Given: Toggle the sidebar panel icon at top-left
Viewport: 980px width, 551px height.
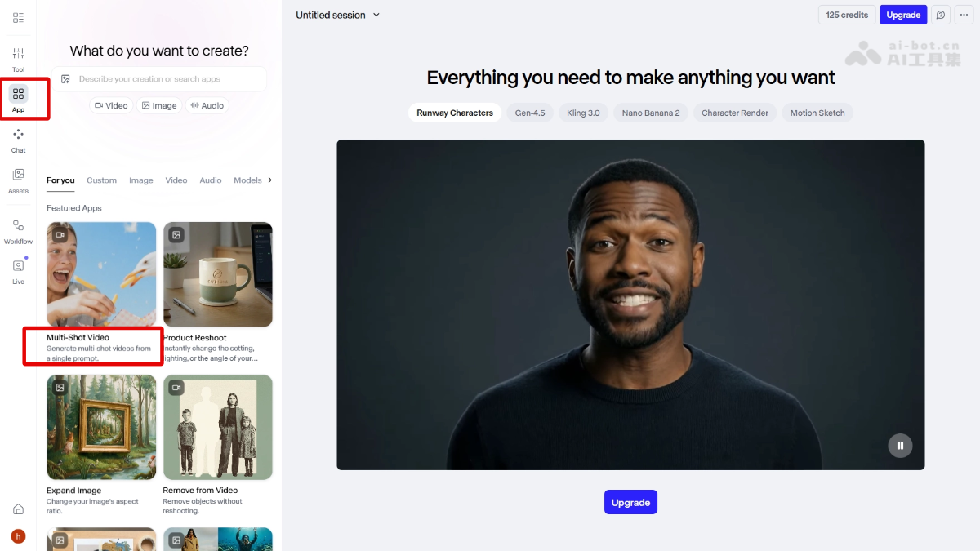Looking at the screenshot, I should [x=18, y=17].
